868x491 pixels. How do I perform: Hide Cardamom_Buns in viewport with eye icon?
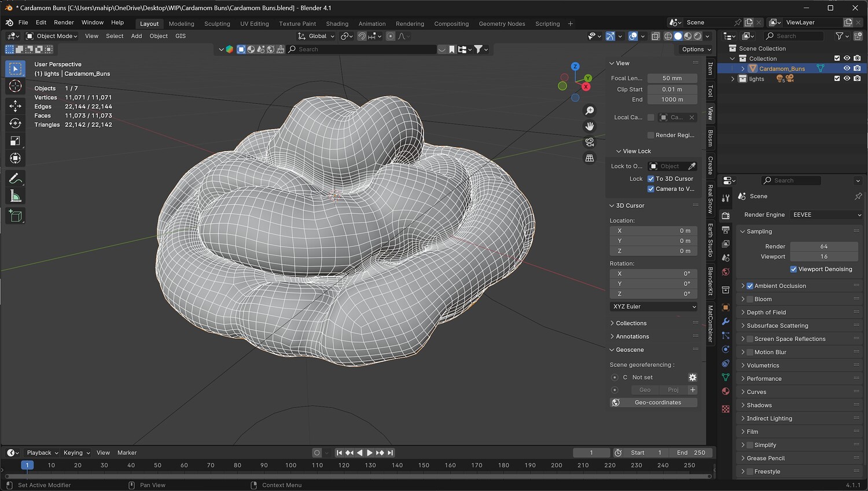pyautogui.click(x=847, y=68)
